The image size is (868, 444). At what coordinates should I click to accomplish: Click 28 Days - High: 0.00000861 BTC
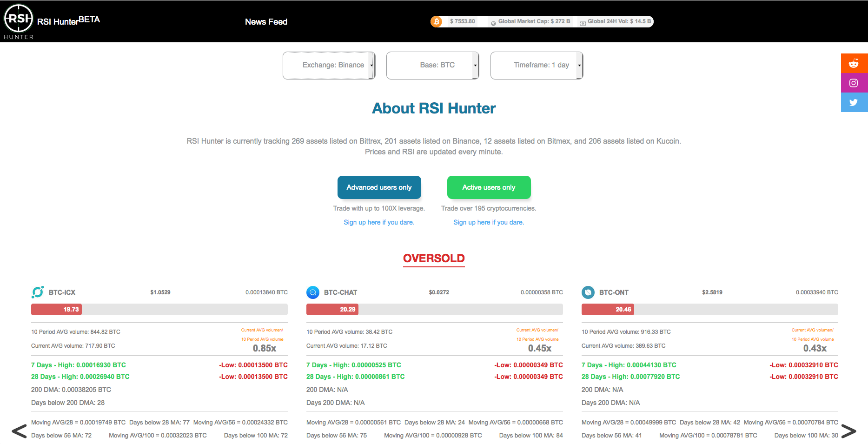356,377
